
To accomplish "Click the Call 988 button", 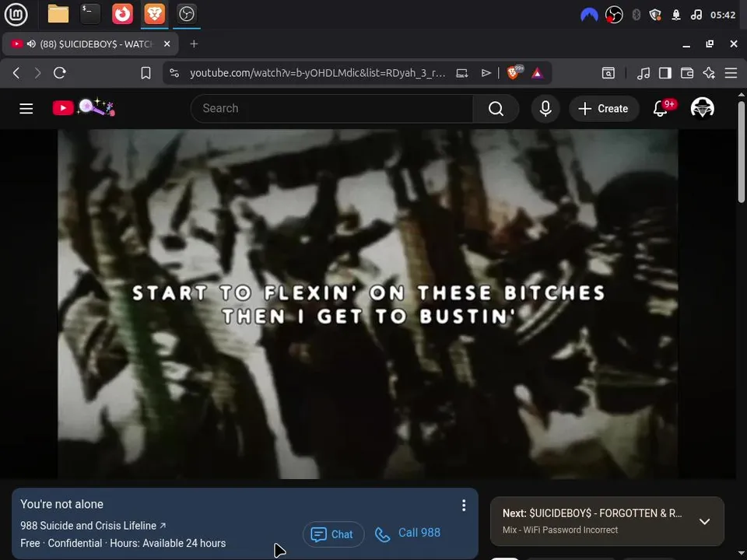I will coord(408,534).
